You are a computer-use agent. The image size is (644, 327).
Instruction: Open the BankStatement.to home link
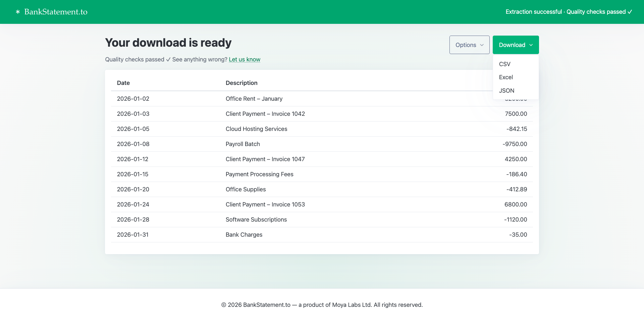(x=56, y=12)
